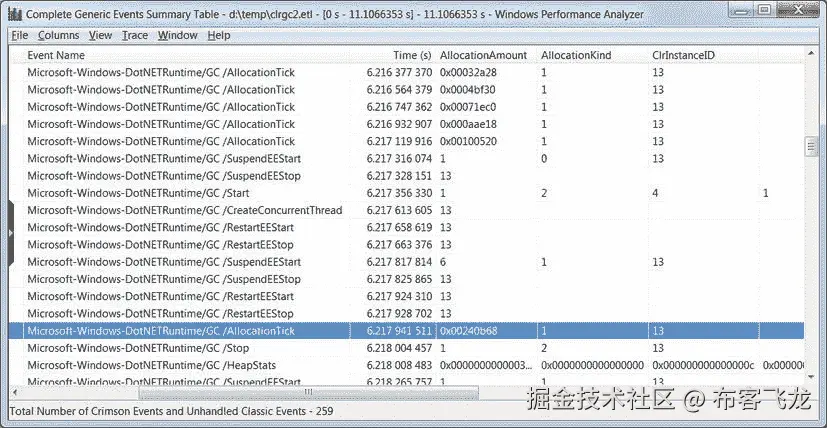
Task: Click the highlighted AllocationTick row at 6.217 941 511
Action: tap(406, 331)
